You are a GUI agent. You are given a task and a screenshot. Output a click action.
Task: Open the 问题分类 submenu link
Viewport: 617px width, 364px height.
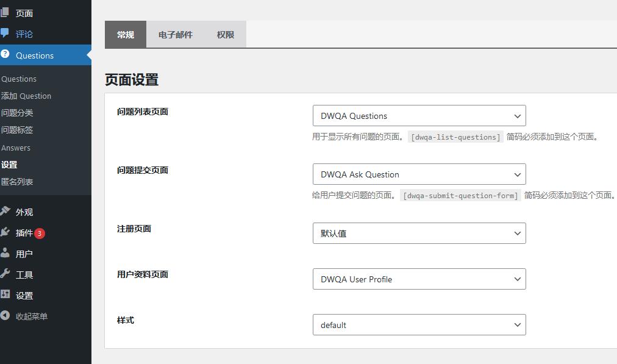tap(17, 113)
